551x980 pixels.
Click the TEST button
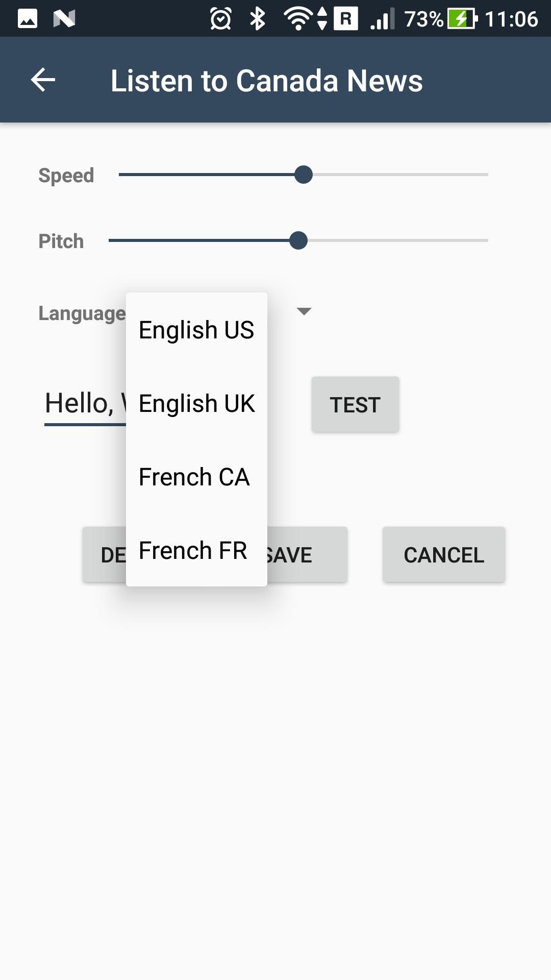point(355,405)
